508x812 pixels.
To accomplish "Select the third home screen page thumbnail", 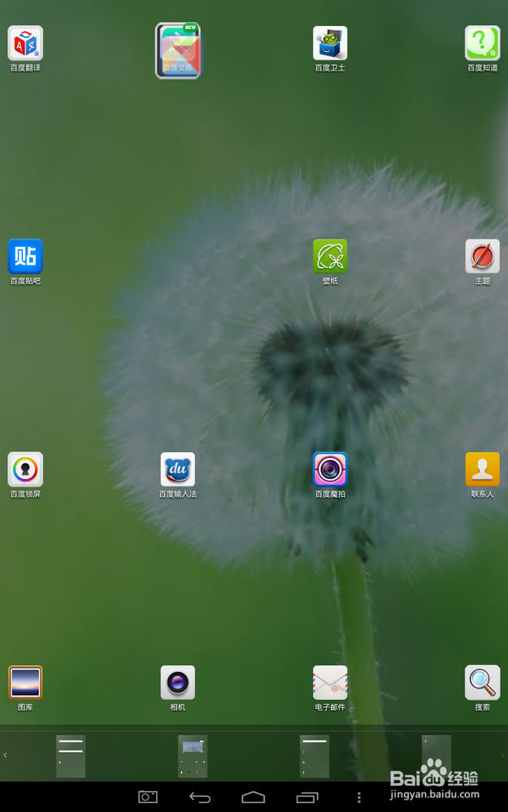I will click(x=315, y=756).
